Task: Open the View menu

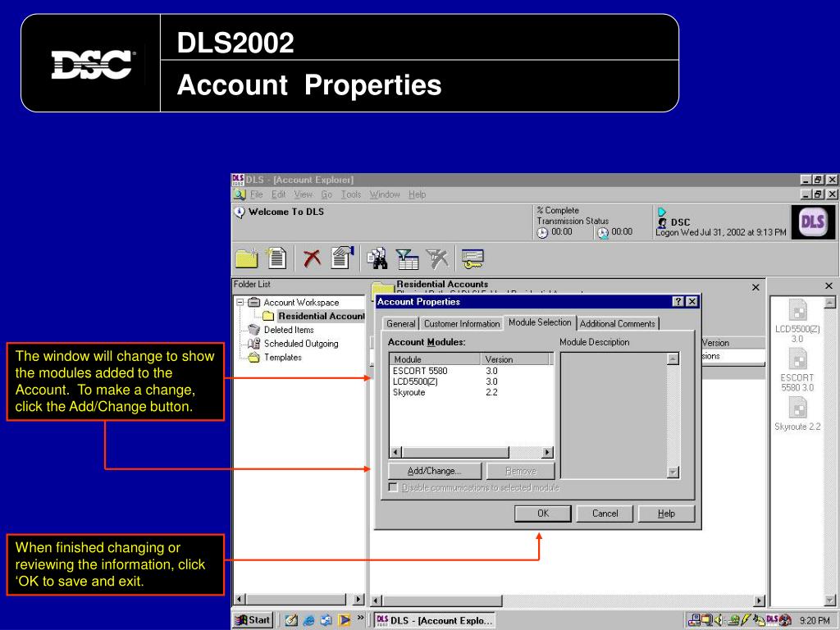Action: pos(304,194)
